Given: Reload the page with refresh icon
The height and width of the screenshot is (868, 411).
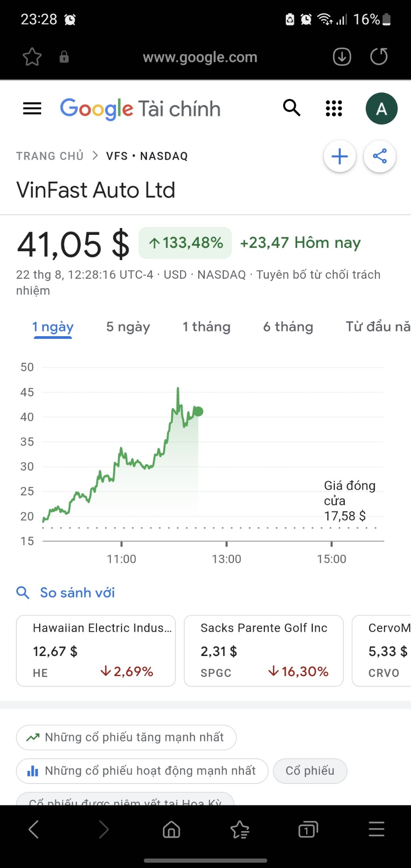Looking at the screenshot, I should pos(379,57).
